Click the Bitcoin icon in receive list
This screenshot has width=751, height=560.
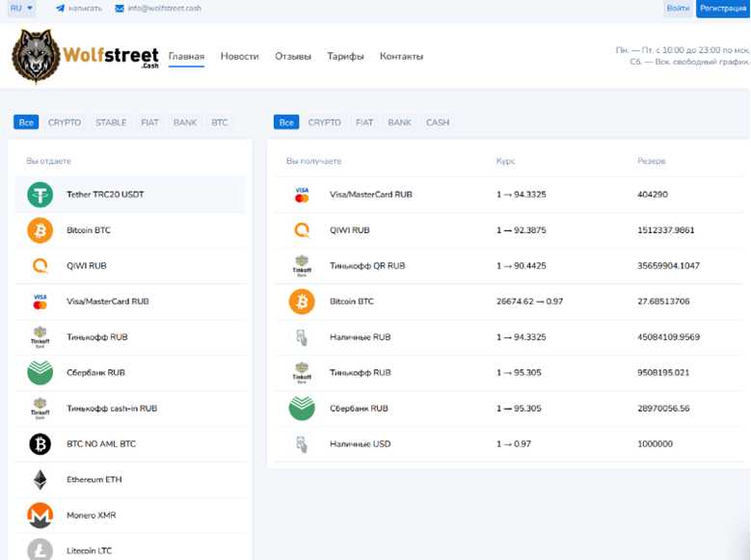click(x=302, y=302)
